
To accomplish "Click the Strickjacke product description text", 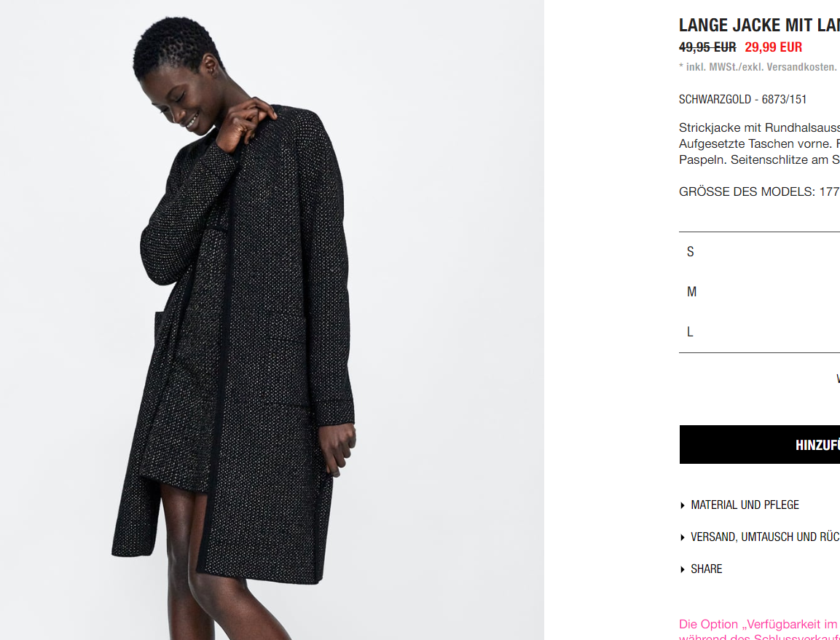I will pos(759,143).
